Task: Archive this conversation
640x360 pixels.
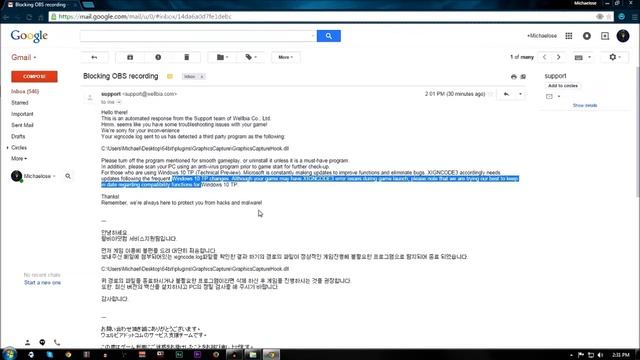Action: (130, 57)
